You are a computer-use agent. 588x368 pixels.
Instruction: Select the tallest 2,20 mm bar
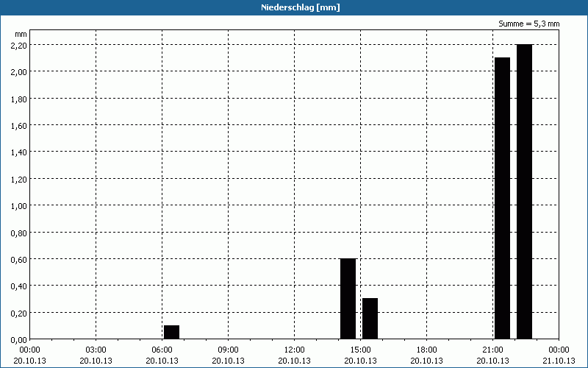[x=525, y=191]
